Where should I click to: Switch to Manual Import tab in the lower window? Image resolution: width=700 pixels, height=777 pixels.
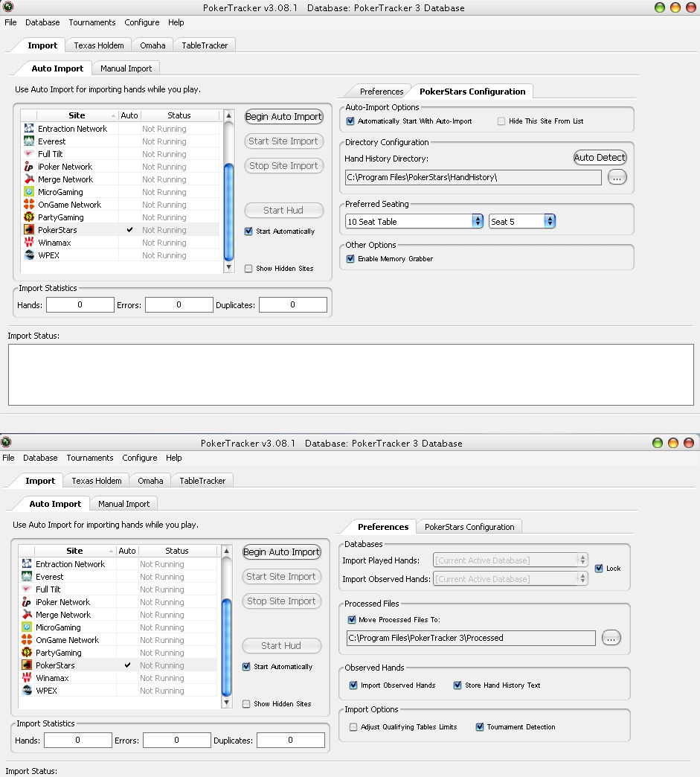click(123, 504)
